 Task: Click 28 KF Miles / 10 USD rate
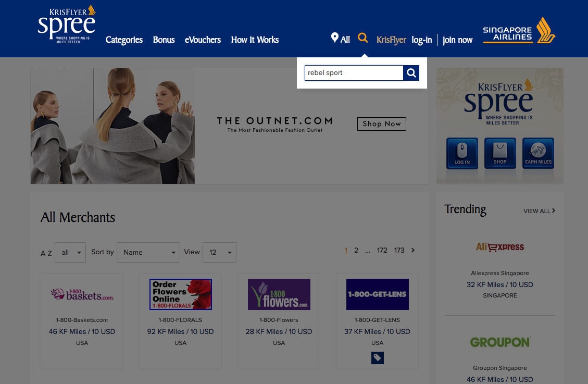click(279, 331)
